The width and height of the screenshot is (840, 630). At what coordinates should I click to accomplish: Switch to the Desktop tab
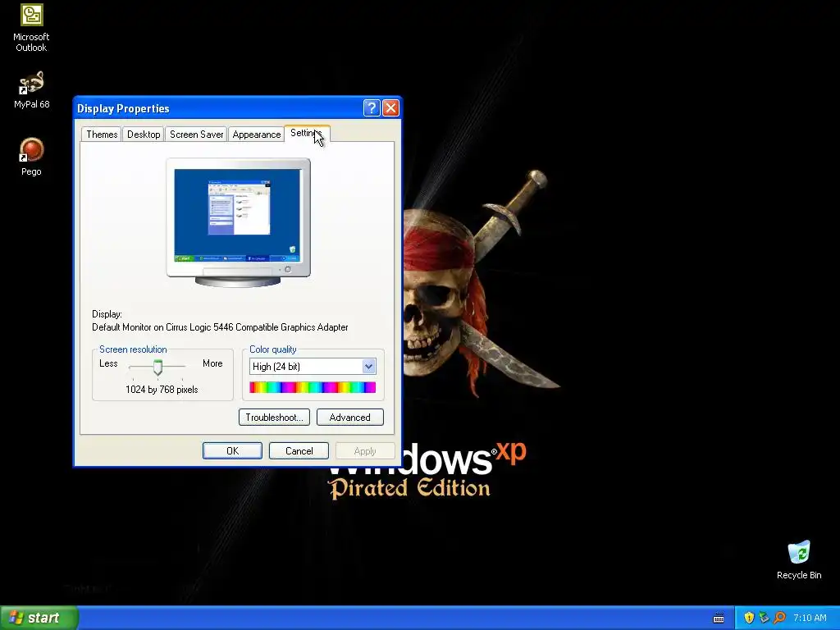tap(144, 134)
